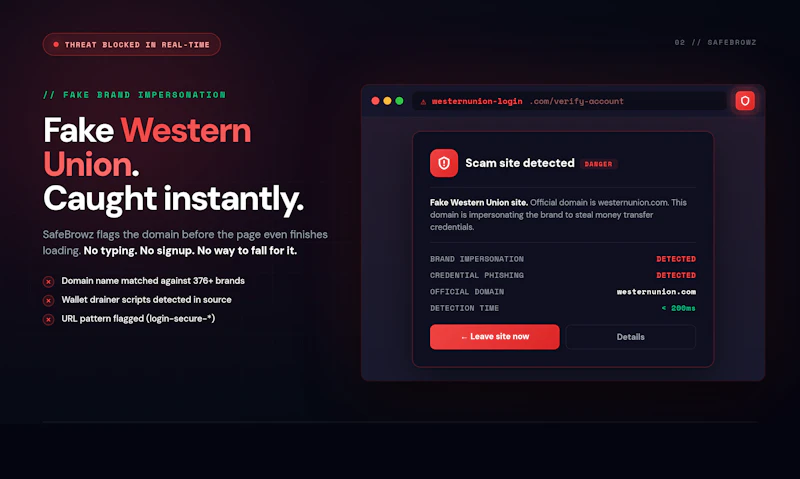Click the .com/verify-account part of URL
800x479 pixels.
point(577,101)
